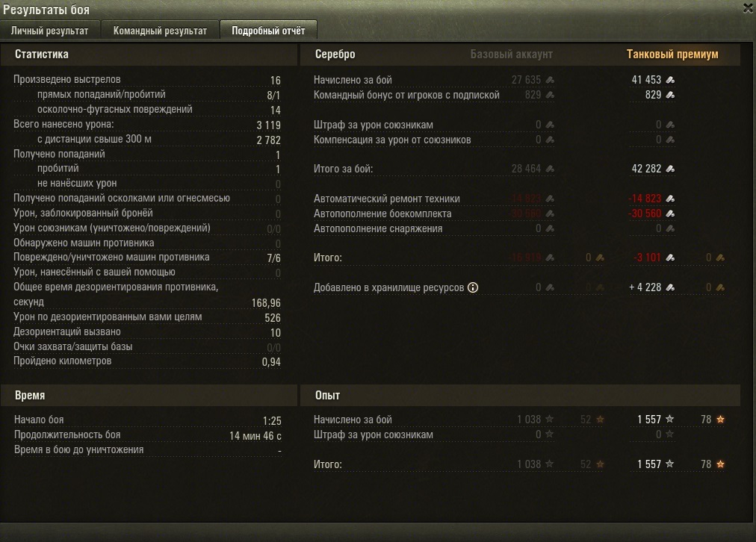Select the Подробный отчёт tab

[268, 31]
